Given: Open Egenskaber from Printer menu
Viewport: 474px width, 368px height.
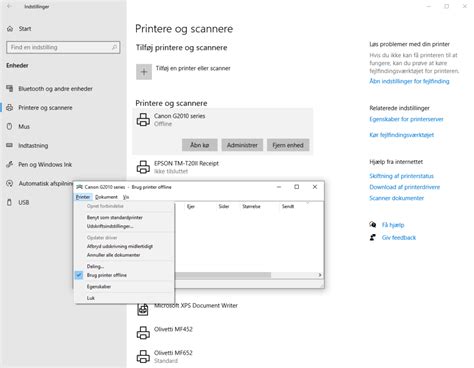Looking at the screenshot, I should [99, 287].
